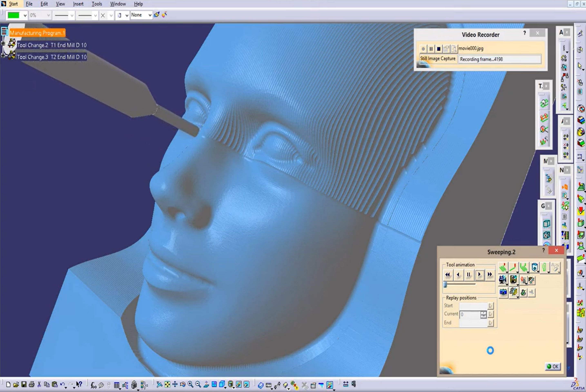Expand the Tool Change.3 tree node
The height and width of the screenshot is (392, 586).
tap(3, 55)
